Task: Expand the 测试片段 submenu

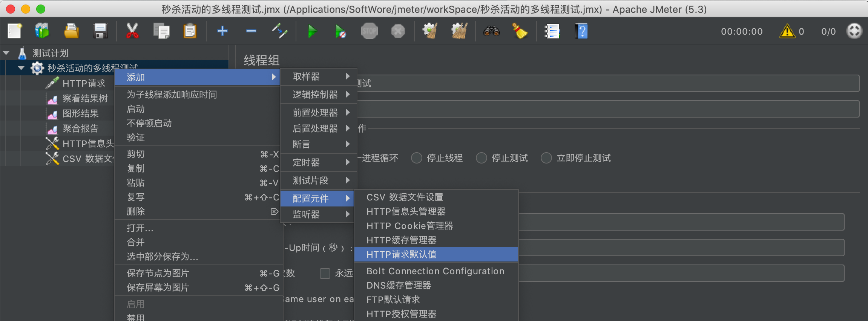Action: tap(319, 180)
